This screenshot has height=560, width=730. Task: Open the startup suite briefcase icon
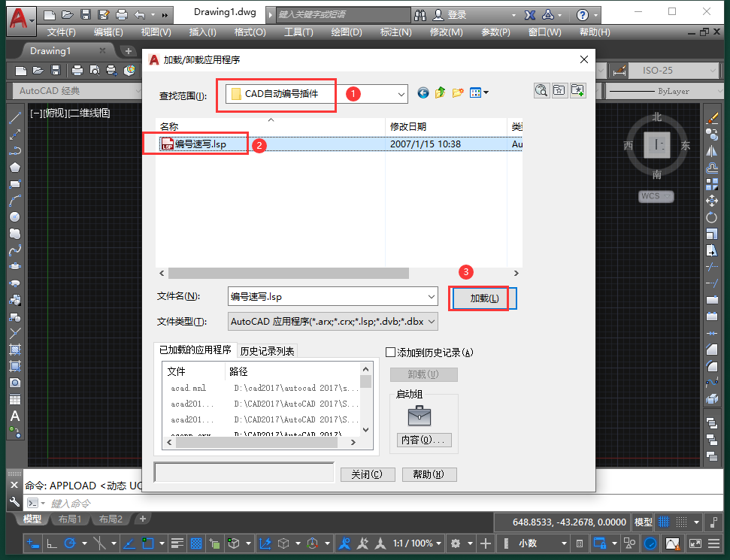tap(419, 416)
